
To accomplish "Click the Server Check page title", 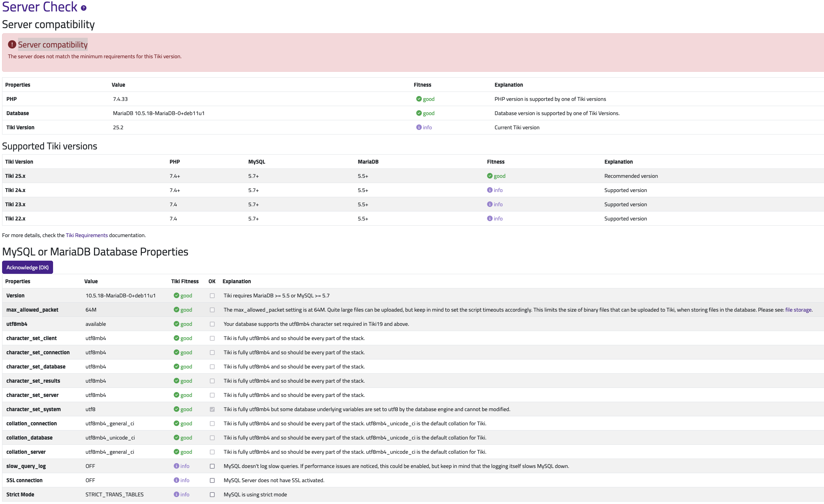I will (x=40, y=7).
